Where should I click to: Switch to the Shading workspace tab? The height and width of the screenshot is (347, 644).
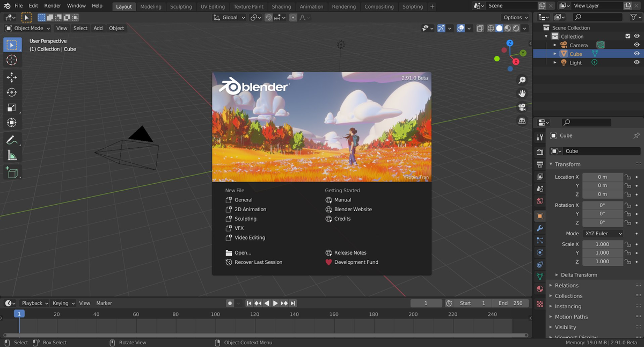click(281, 6)
